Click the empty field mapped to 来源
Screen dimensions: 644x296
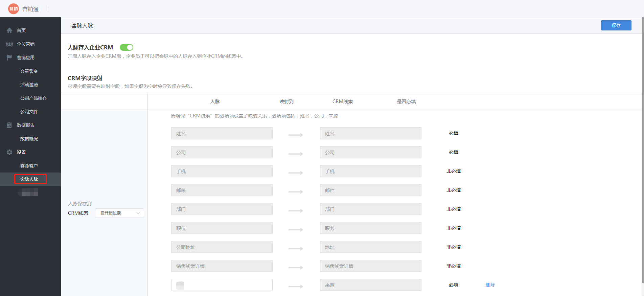(227, 285)
